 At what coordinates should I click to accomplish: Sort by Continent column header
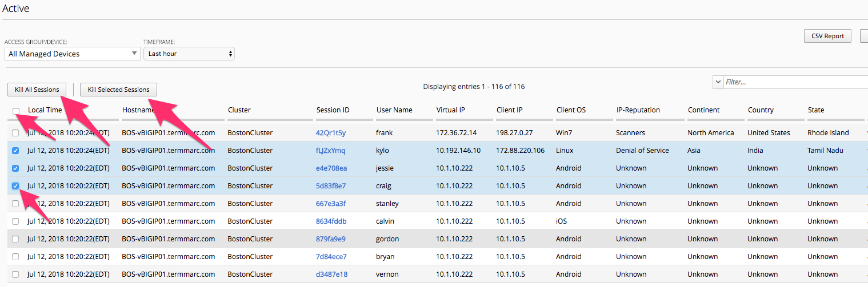click(x=704, y=110)
